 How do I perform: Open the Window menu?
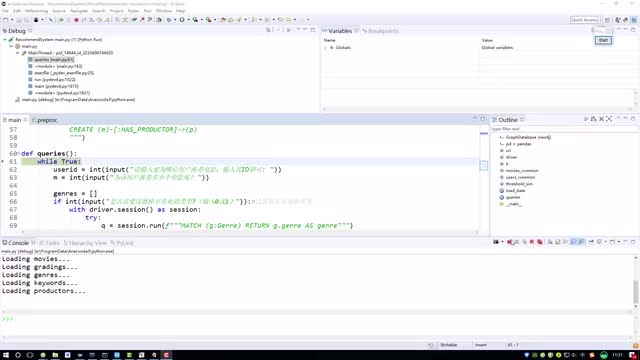tap(164, 11)
